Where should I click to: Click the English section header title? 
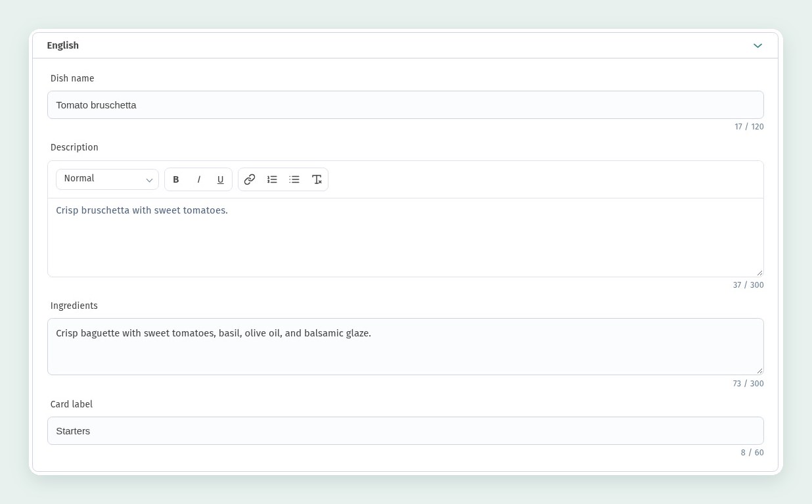click(63, 45)
